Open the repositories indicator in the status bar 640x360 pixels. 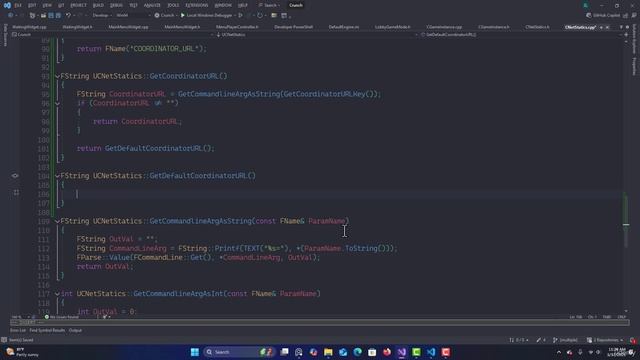pos(605,340)
